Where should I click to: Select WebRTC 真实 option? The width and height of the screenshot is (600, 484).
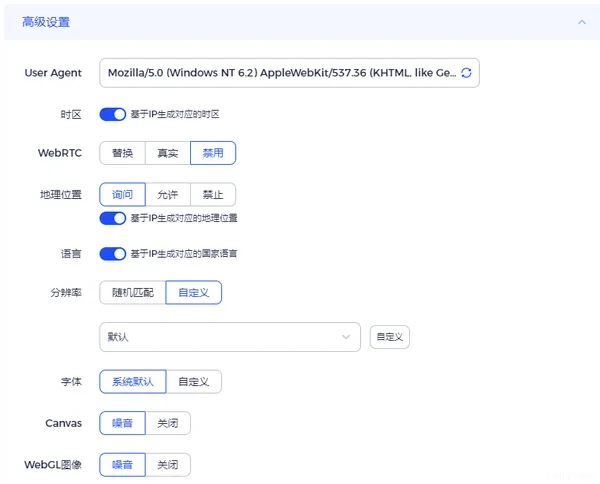(168, 153)
